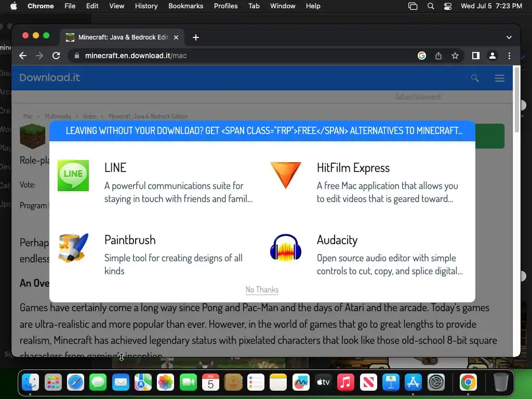This screenshot has height=399, width=532.
Task: Toggle Chrome side panel icon
Action: pos(476,56)
